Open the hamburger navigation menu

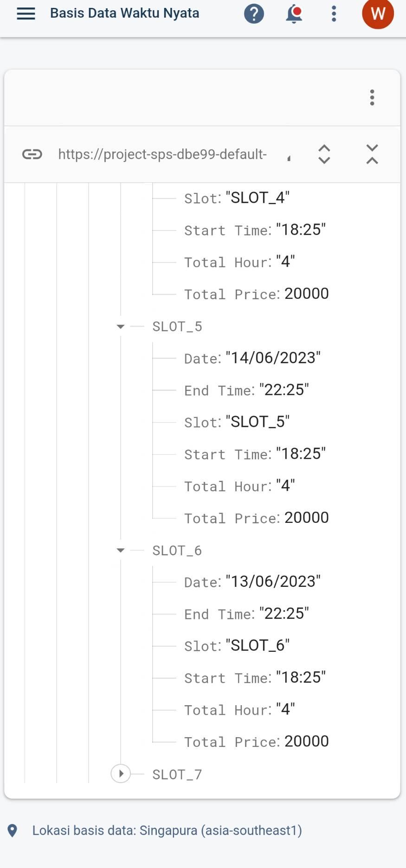click(x=26, y=14)
